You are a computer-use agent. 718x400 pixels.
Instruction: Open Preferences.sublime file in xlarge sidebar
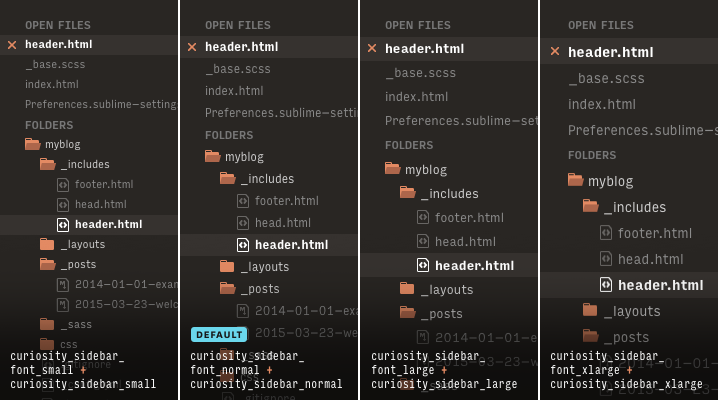tap(643, 130)
